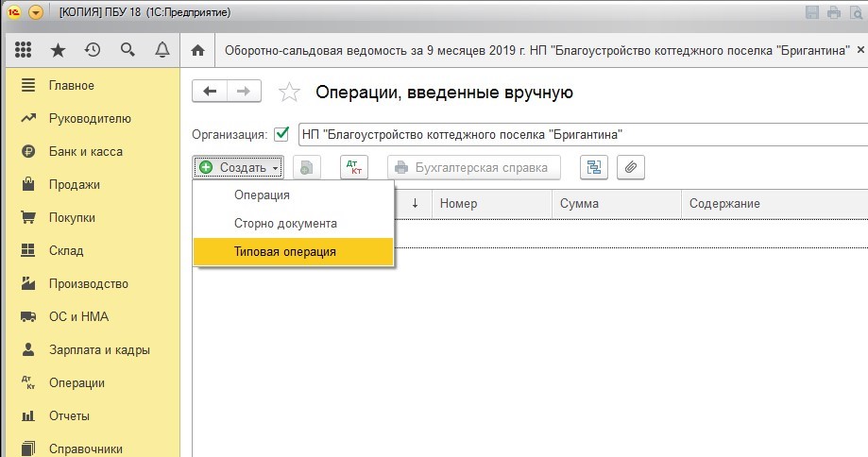Expand the Создать dropdown button
868x457 pixels.
click(x=239, y=168)
